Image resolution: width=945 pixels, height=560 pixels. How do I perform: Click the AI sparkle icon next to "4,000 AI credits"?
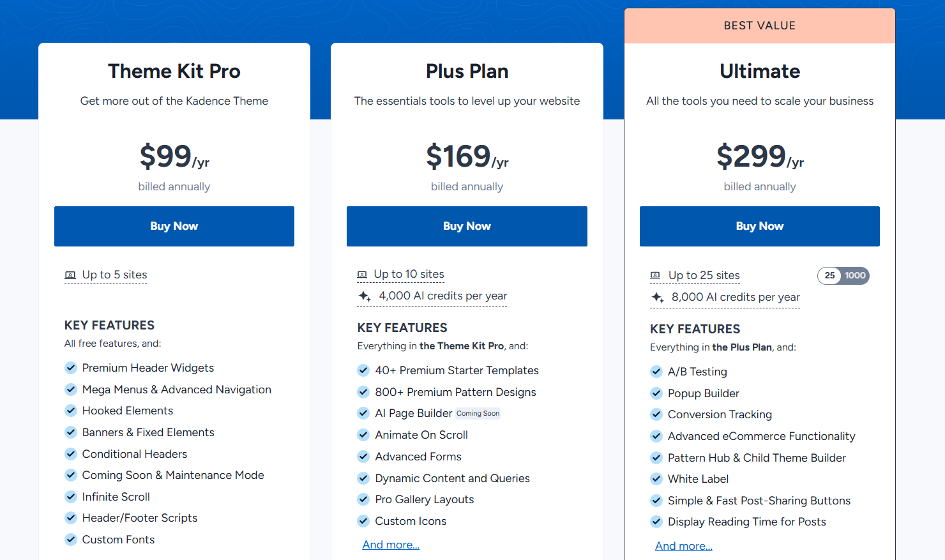pyautogui.click(x=363, y=296)
